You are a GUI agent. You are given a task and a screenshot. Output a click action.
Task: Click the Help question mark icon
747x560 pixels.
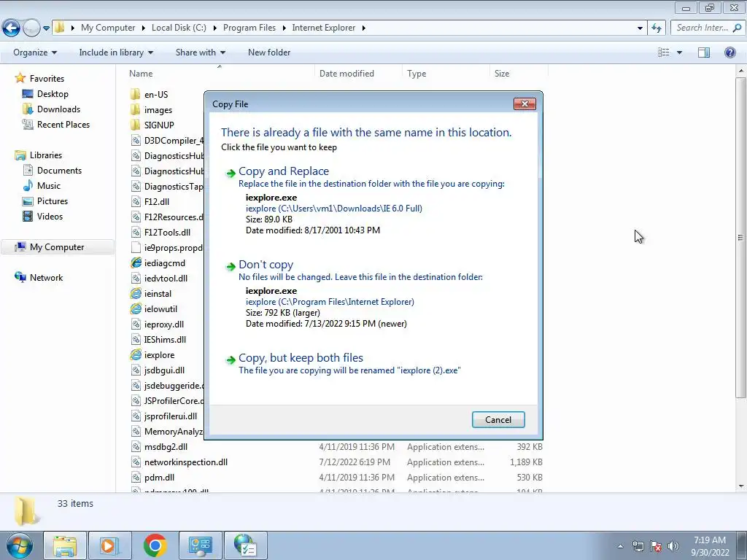coord(729,52)
